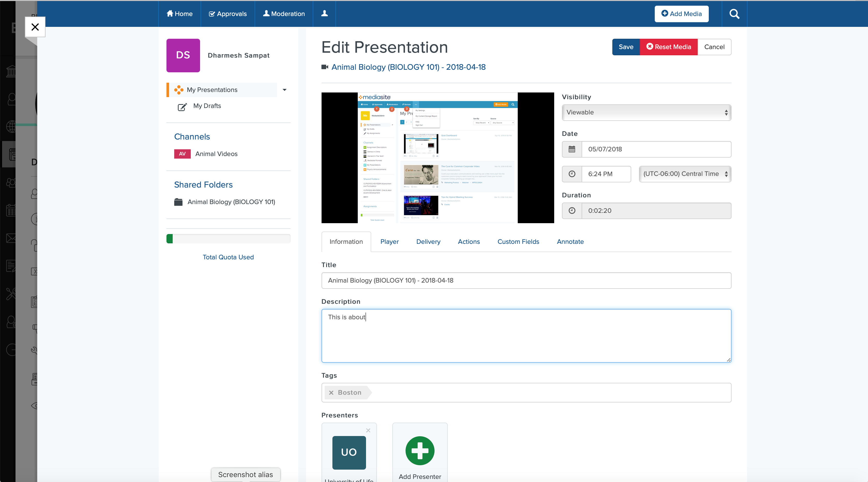Open the Moderation menu item

pyautogui.click(x=283, y=13)
